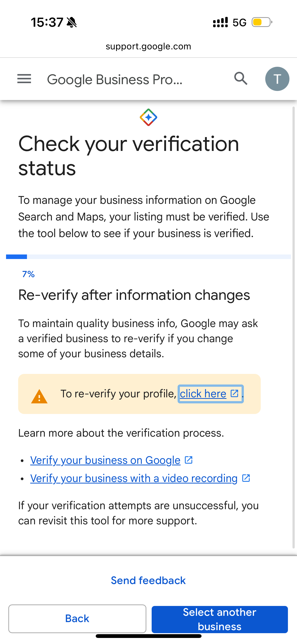This screenshot has height=644, width=297.
Task: Tap the external-link icon beside click here
Action: (235, 393)
